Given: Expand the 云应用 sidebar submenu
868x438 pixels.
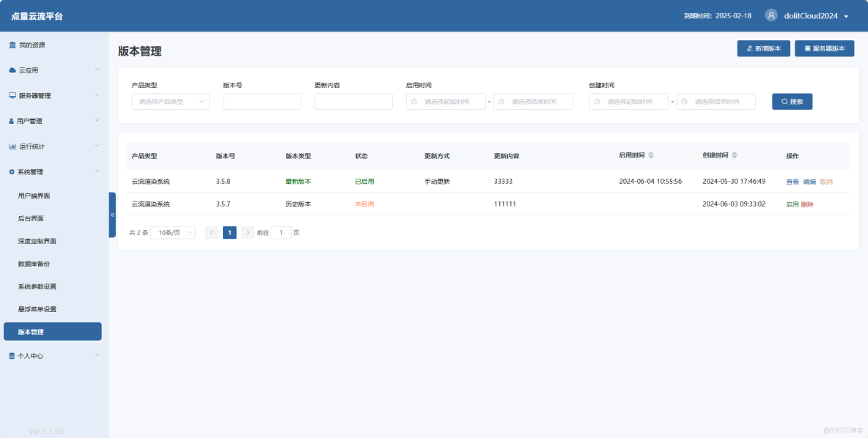Looking at the screenshot, I should pos(98,70).
